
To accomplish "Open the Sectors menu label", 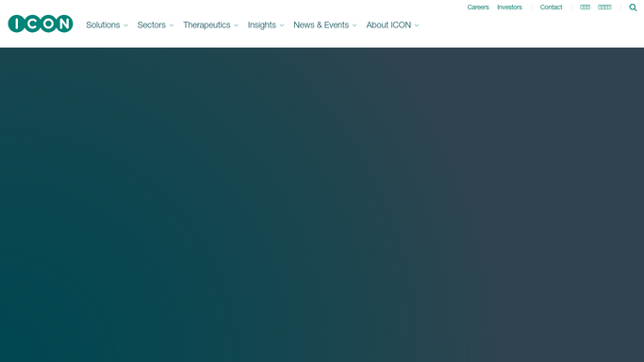I will click(151, 25).
